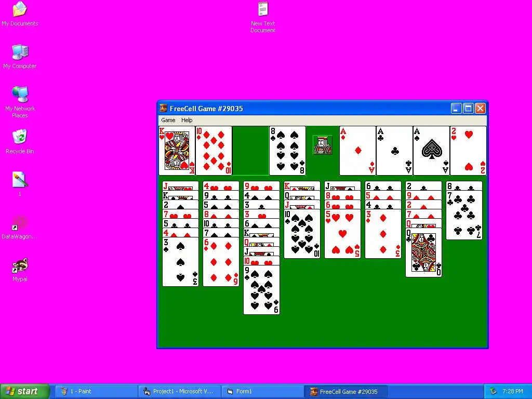Open the Windows start menu
The image size is (532, 399).
tap(25, 392)
